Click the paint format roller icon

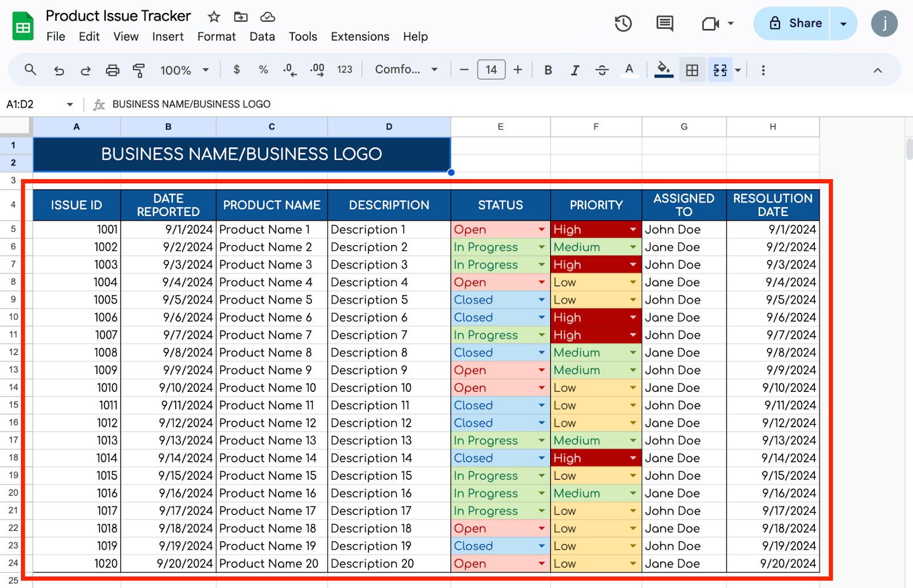[139, 70]
